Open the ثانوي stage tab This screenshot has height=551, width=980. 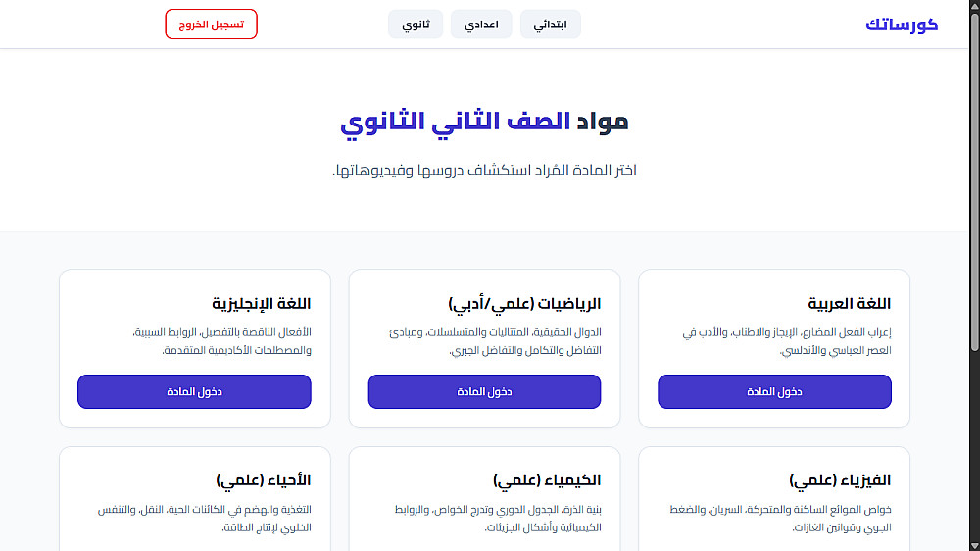tap(416, 25)
